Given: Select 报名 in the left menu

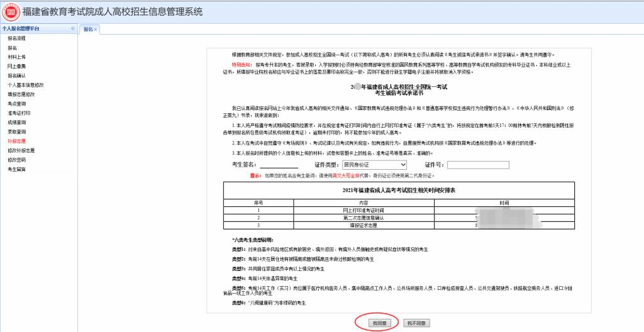Looking at the screenshot, I should pos(12,48).
